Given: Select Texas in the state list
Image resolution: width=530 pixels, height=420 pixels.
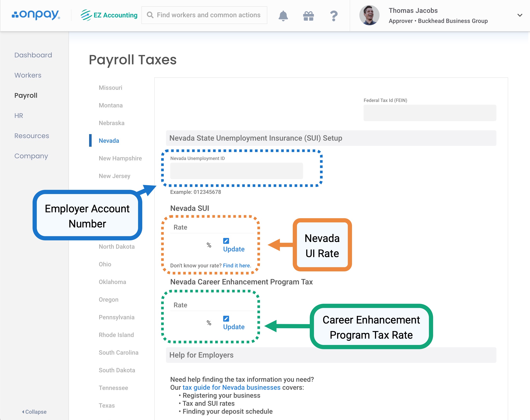Looking at the screenshot, I should [107, 405].
